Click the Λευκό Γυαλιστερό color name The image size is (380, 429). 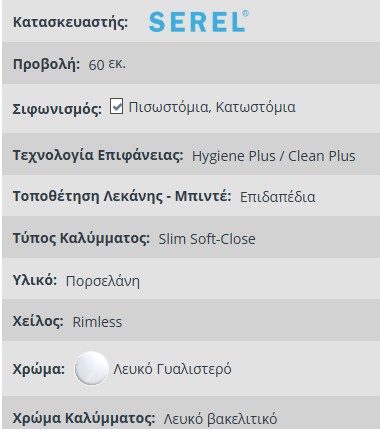click(x=172, y=369)
